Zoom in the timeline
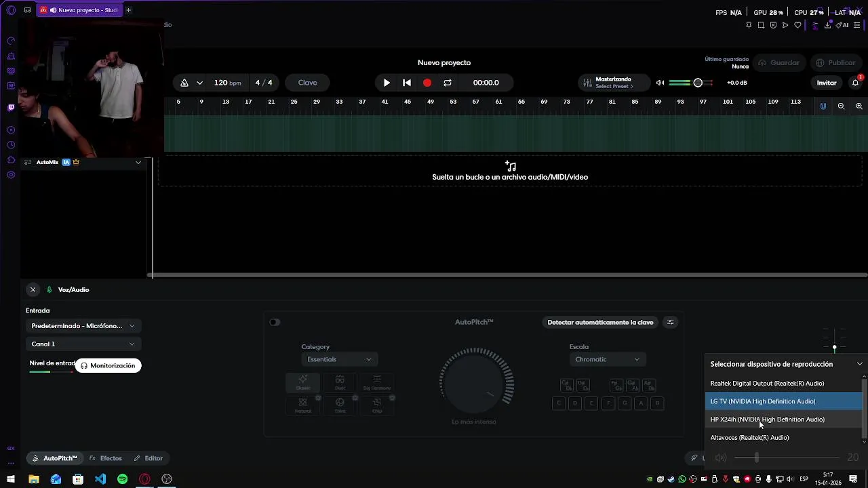Viewport: 868px width, 488px height. click(859, 106)
